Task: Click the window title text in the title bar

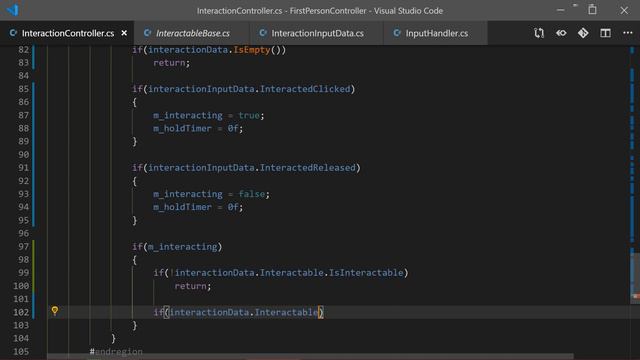Action: (320, 11)
